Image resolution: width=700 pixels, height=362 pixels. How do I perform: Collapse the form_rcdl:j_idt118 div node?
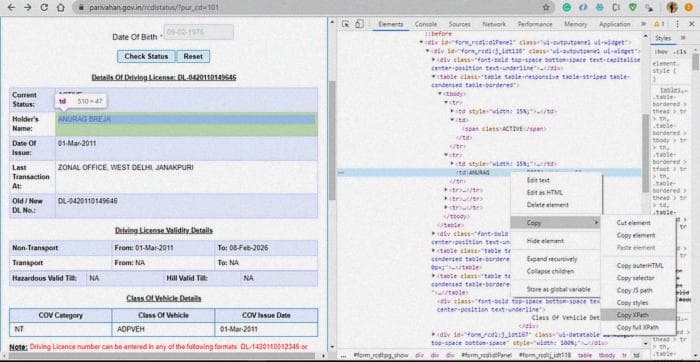(427, 51)
